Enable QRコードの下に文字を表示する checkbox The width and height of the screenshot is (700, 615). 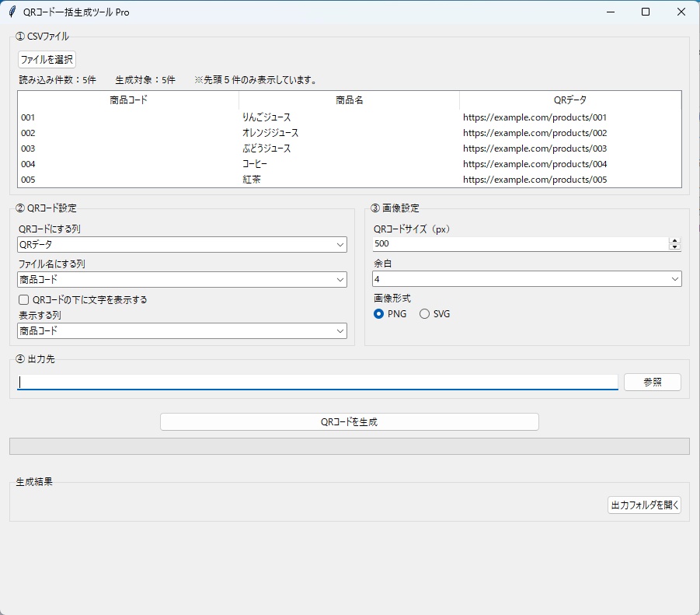(x=23, y=299)
